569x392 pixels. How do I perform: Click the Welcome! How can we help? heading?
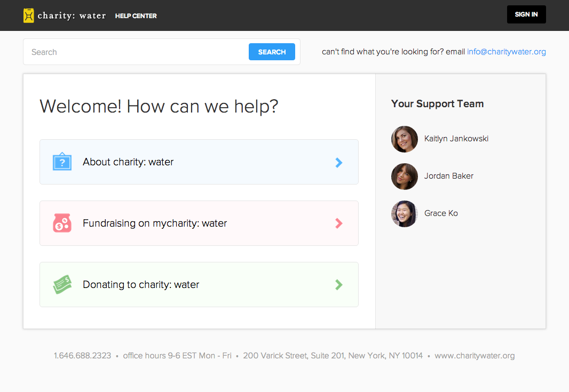tap(159, 106)
